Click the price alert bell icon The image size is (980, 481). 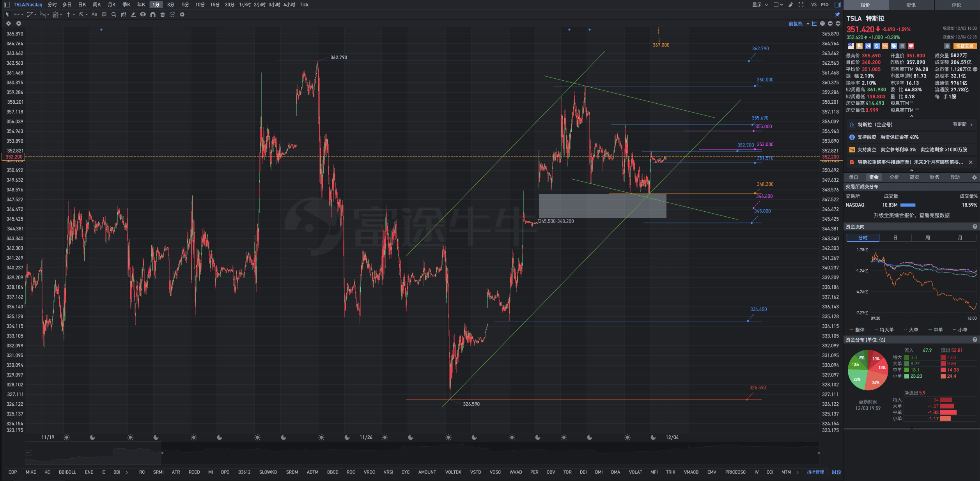(x=947, y=46)
